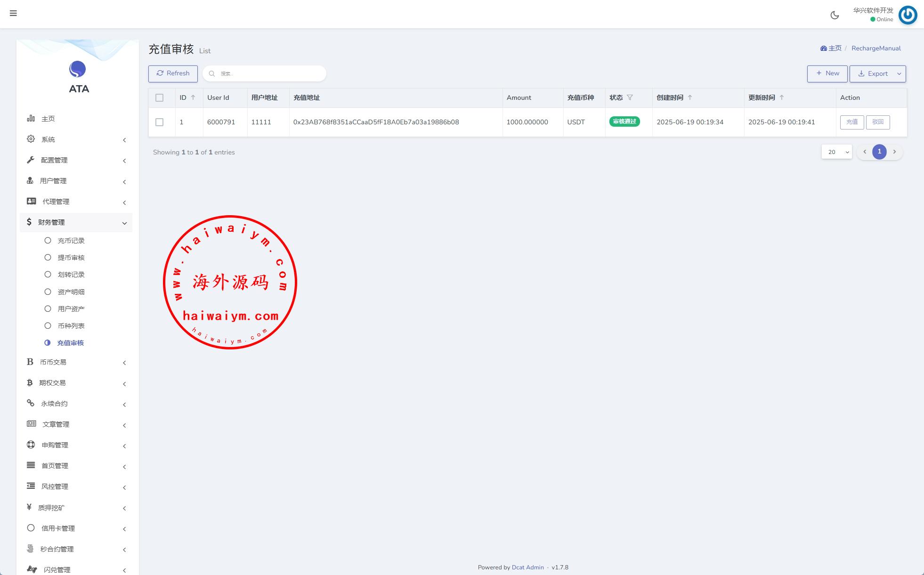This screenshot has width=924, height=575.
Task: Check the row checkbox for ID 1
Action: 159,122
